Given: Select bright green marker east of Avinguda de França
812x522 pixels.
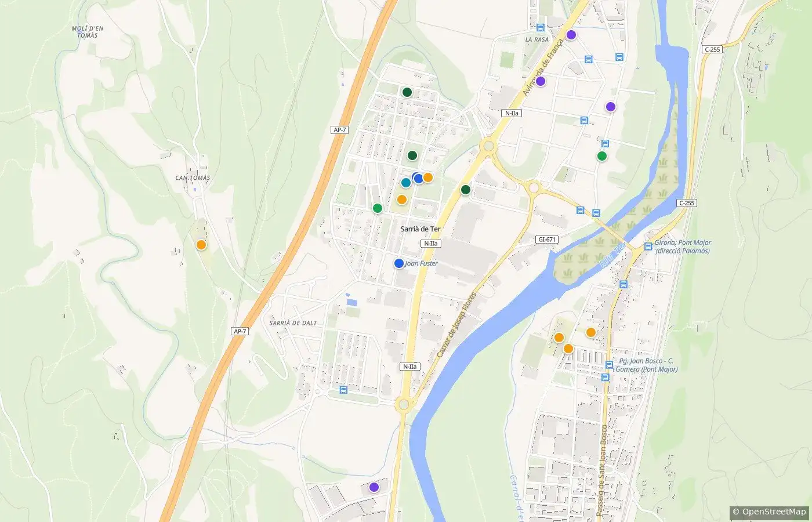Looking at the screenshot, I should coord(602,156).
